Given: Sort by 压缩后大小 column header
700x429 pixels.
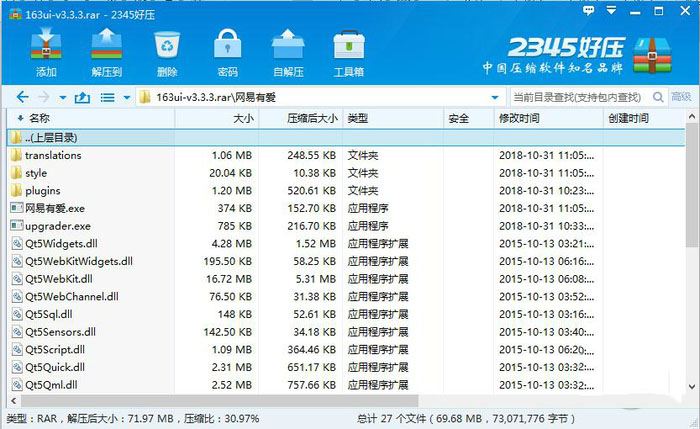Looking at the screenshot, I should 301,118.
